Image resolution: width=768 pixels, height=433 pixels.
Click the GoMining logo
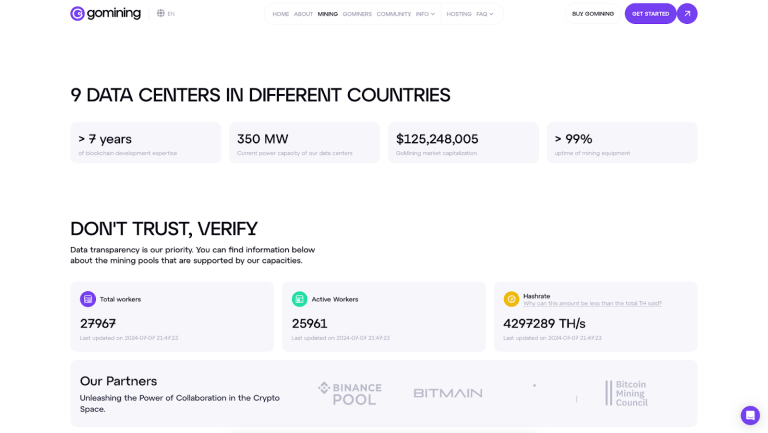pos(105,14)
